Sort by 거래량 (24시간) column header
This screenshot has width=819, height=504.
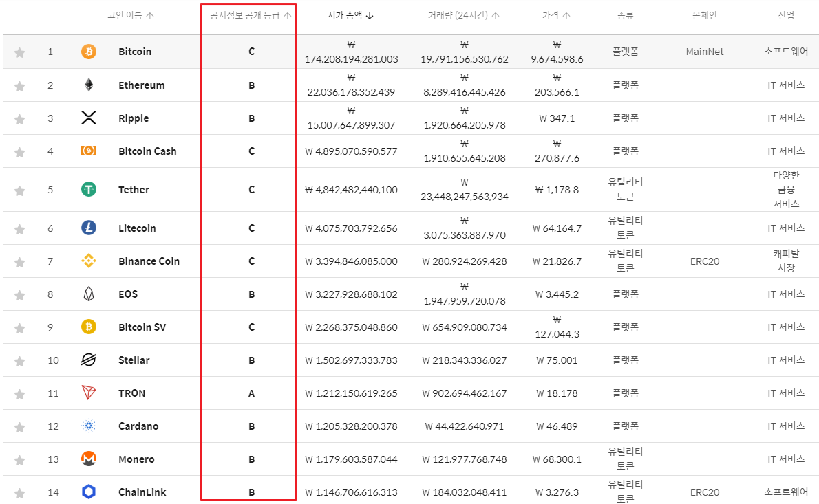464,16
